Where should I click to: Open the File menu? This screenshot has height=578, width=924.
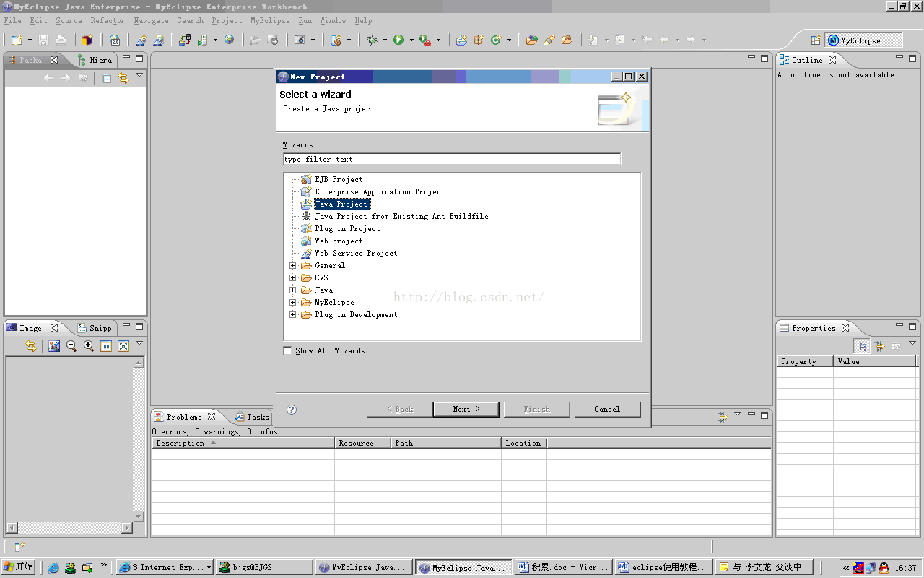click(12, 20)
